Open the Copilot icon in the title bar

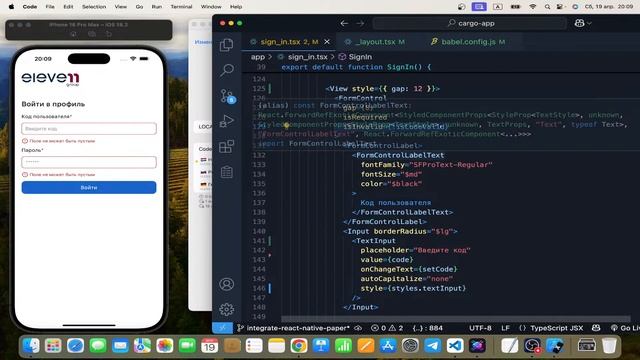click(579, 23)
